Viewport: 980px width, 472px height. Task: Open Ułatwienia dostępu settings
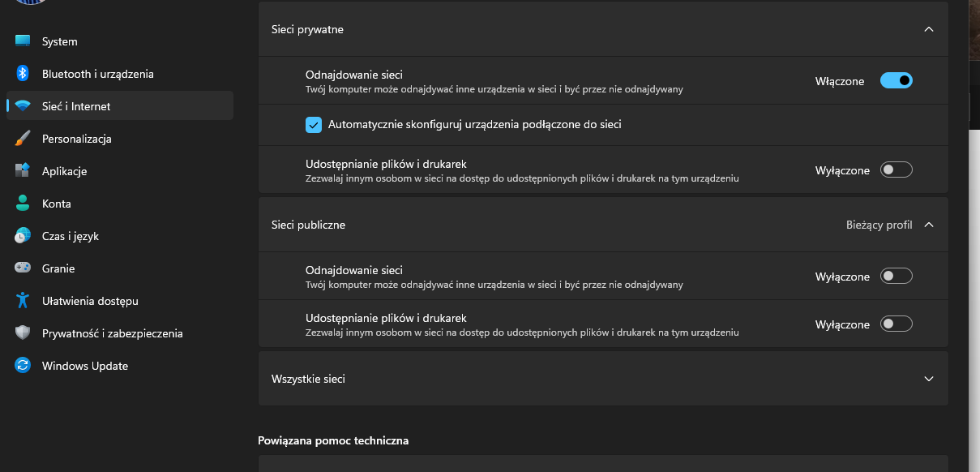pyautogui.click(x=90, y=301)
